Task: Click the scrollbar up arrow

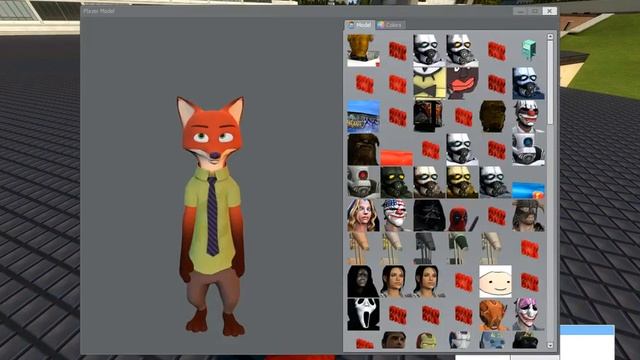Action: [x=550, y=37]
